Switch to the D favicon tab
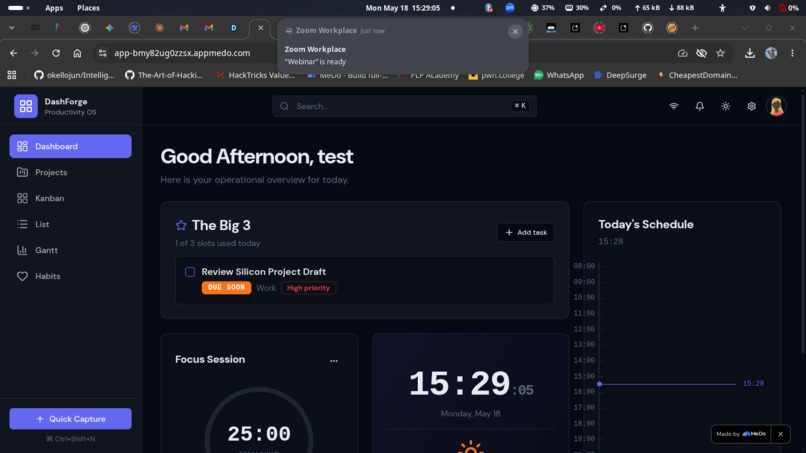The image size is (806, 453). tap(233, 28)
